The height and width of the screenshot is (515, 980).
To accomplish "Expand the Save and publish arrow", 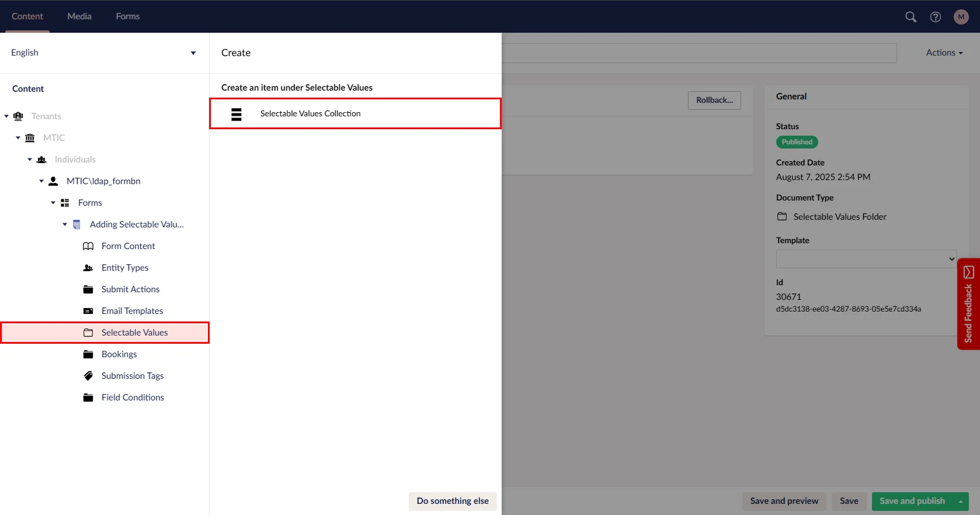I will (961, 502).
